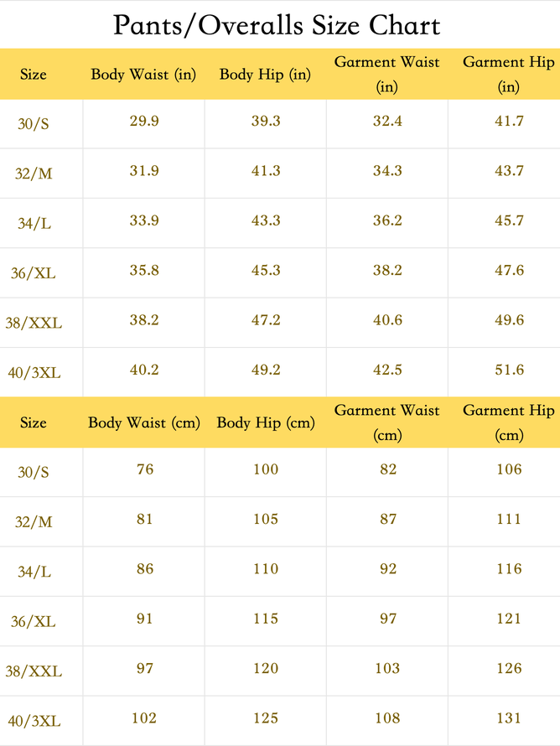Select the Garment Hip (cm) header
The height and width of the screenshot is (746, 560).
coord(509,422)
